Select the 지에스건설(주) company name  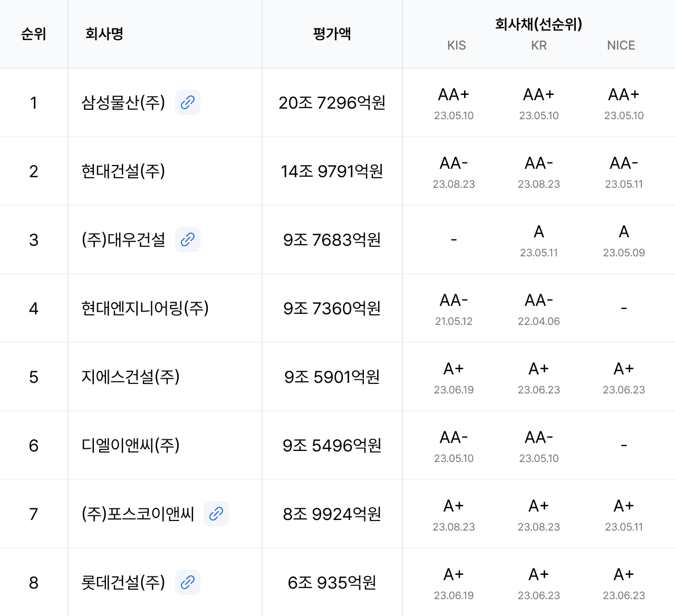(x=130, y=377)
